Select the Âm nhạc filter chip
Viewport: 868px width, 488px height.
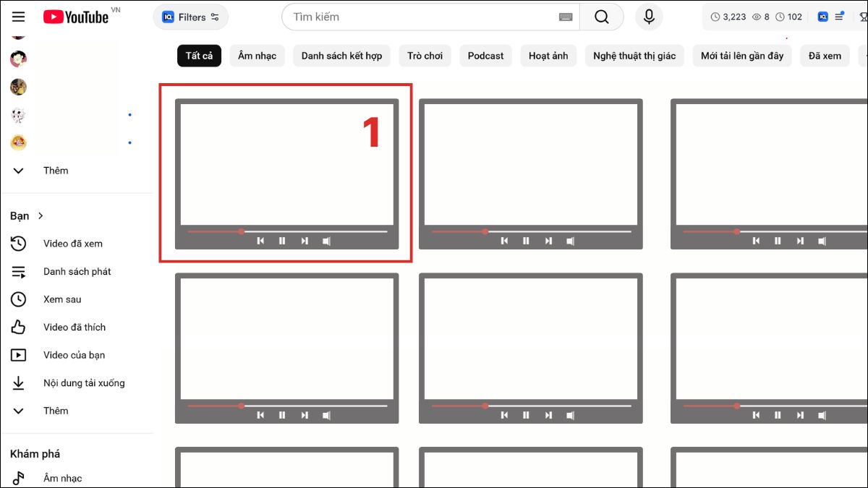point(258,56)
